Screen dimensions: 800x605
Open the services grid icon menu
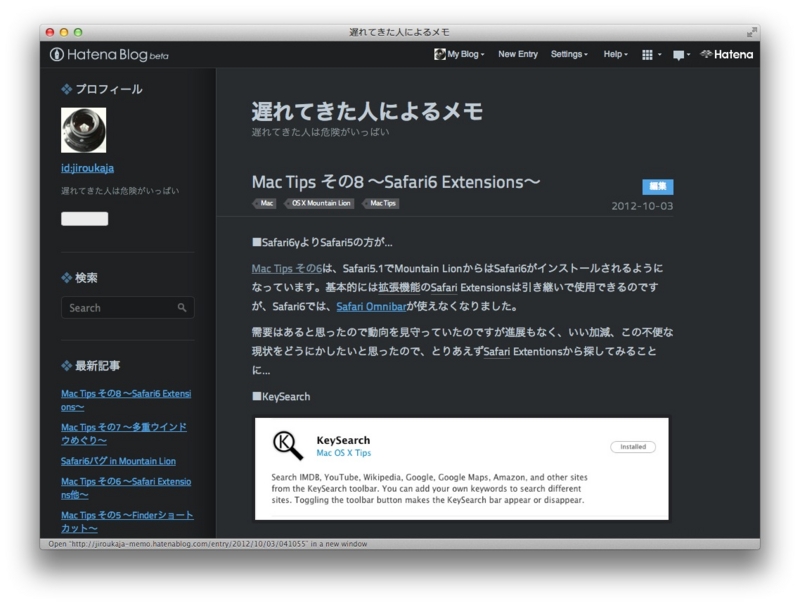click(652, 55)
